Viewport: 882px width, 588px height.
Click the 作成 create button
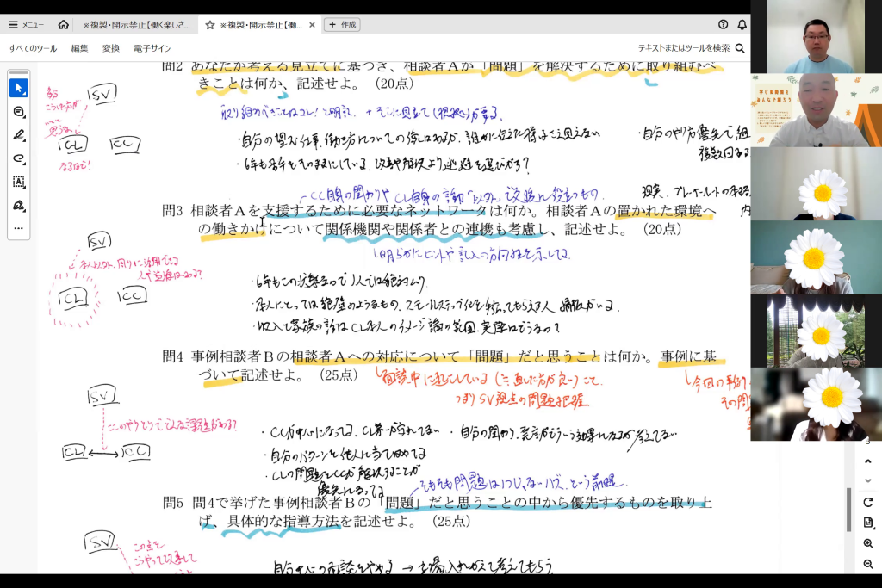pos(342,25)
